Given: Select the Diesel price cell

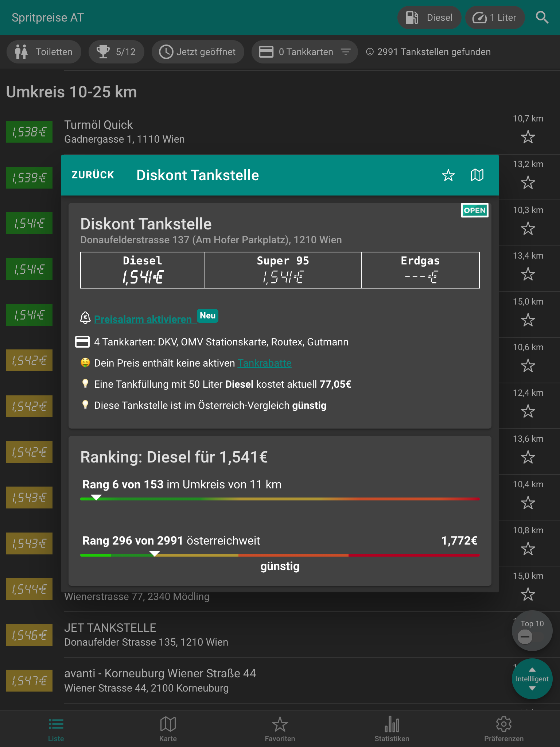Looking at the screenshot, I should [143, 270].
